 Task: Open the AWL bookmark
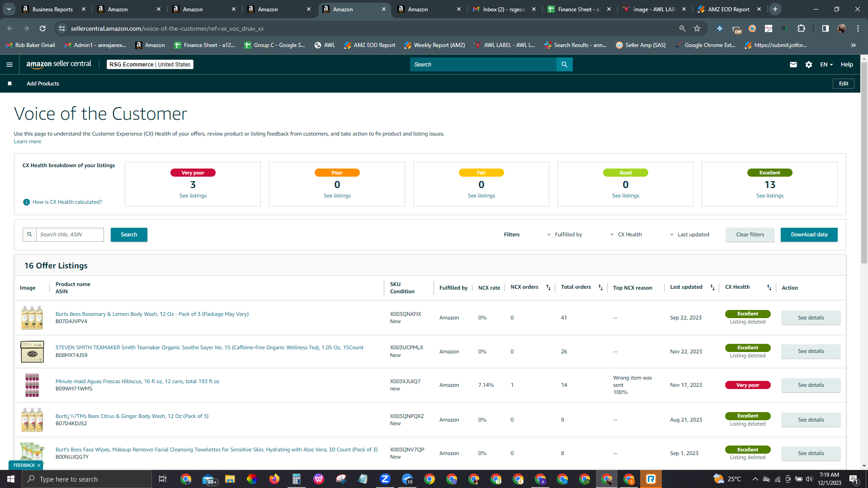coord(325,45)
